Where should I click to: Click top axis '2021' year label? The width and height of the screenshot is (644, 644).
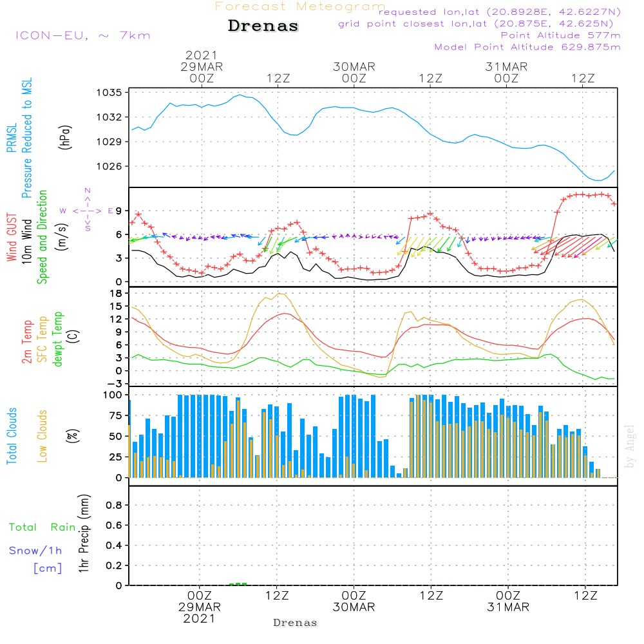click(201, 55)
